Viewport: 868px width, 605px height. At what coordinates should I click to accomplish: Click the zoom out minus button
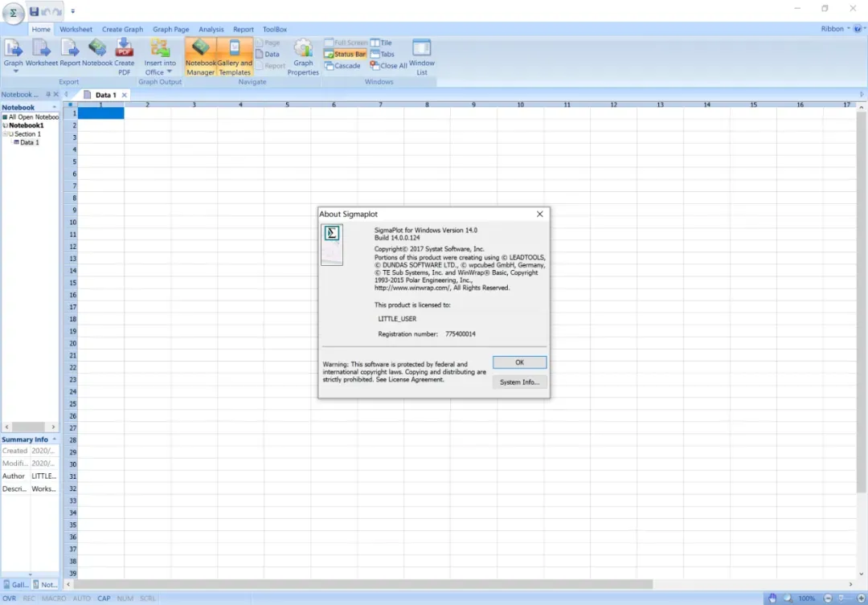click(828, 599)
